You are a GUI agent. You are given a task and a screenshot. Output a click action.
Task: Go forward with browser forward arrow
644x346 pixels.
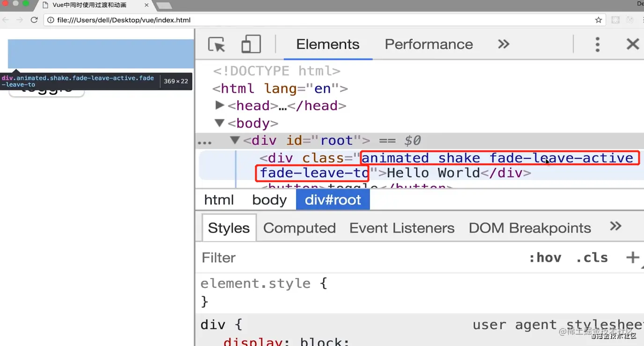(x=19, y=20)
